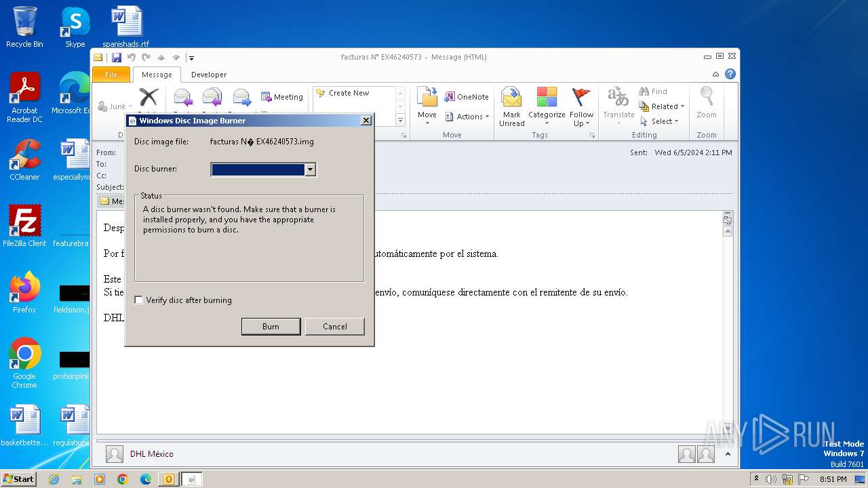Open the Select dropdown in Editing group
The height and width of the screenshot is (488, 868).
point(659,121)
